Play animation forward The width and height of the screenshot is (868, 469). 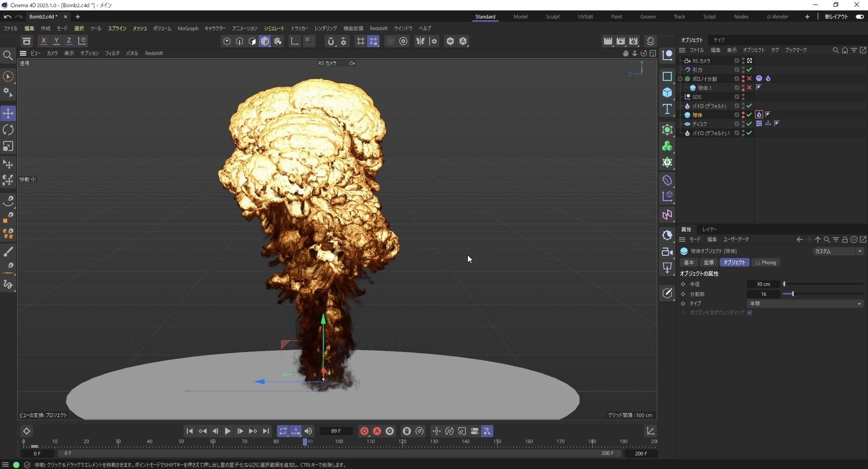[227, 431]
